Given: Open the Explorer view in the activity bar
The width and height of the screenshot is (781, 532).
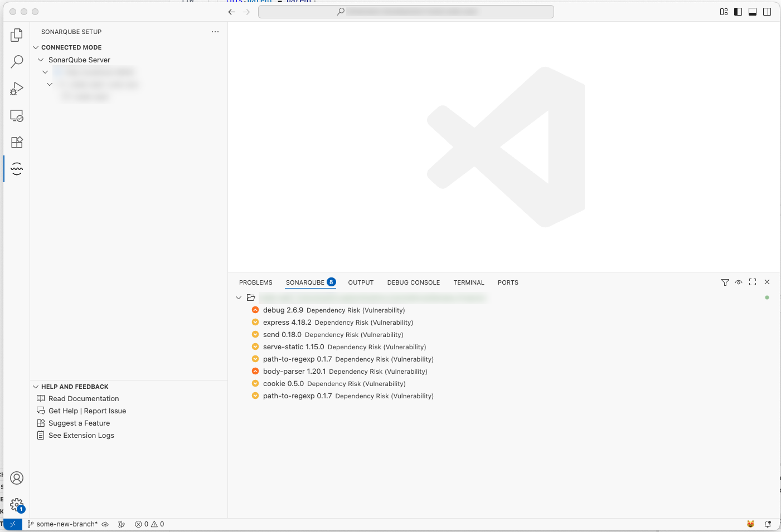Looking at the screenshot, I should tap(16, 35).
